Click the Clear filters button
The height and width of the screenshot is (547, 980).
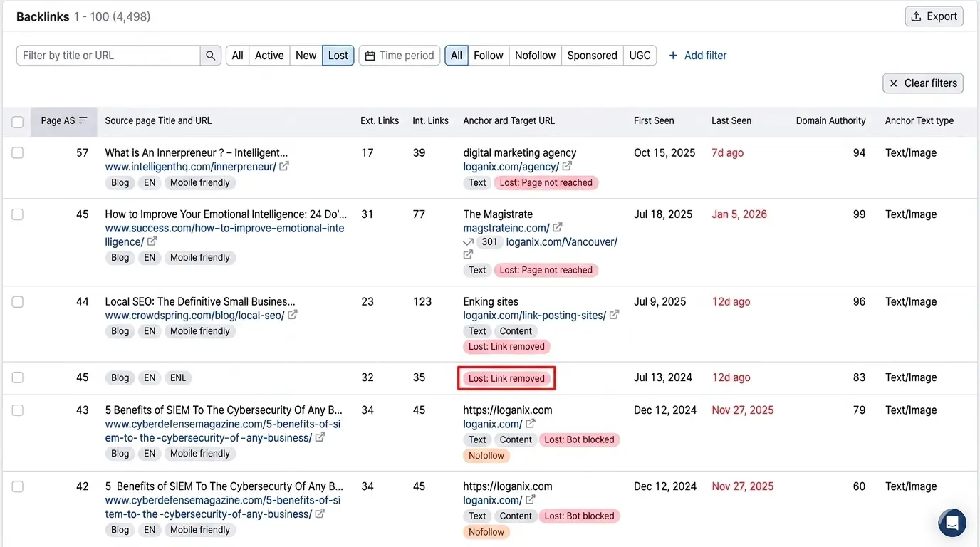click(x=923, y=83)
